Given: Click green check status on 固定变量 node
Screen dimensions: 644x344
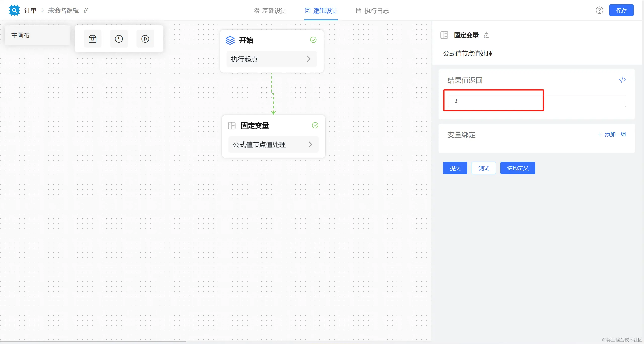Looking at the screenshot, I should [315, 125].
